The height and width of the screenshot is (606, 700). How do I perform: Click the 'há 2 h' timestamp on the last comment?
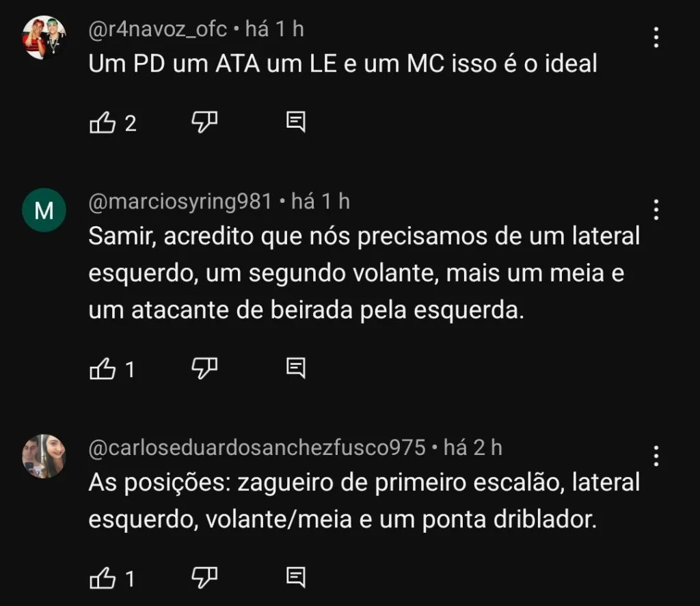[474, 449]
